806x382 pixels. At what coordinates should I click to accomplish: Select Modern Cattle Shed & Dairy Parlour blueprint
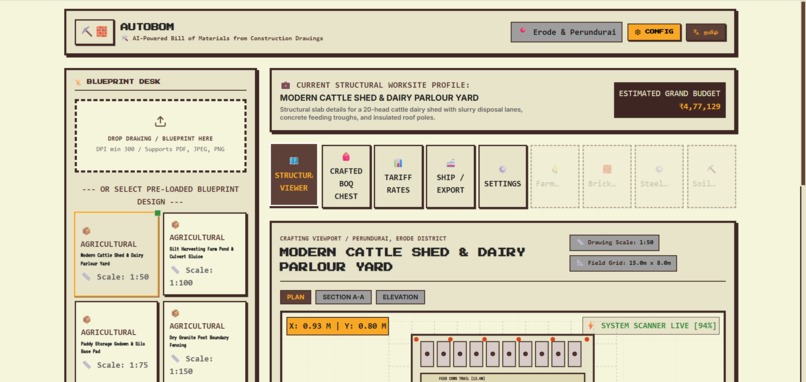(117, 254)
